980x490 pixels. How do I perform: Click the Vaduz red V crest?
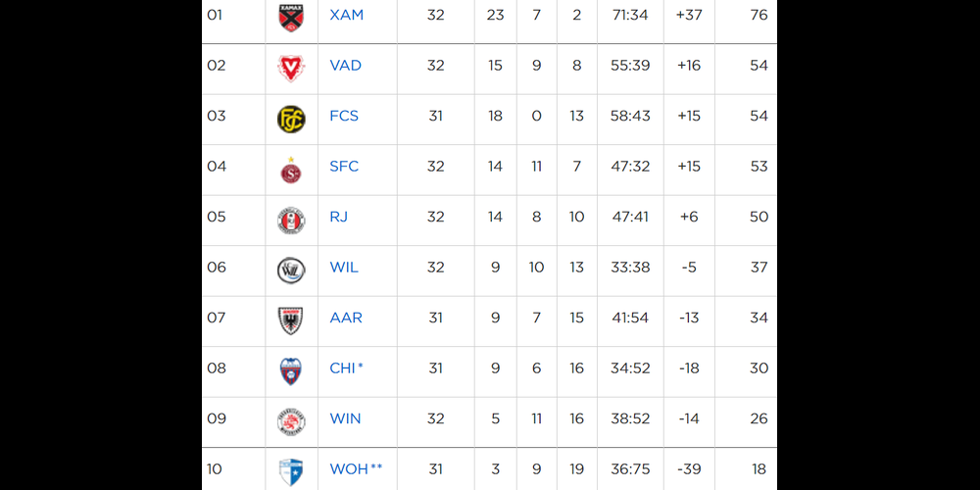click(291, 69)
